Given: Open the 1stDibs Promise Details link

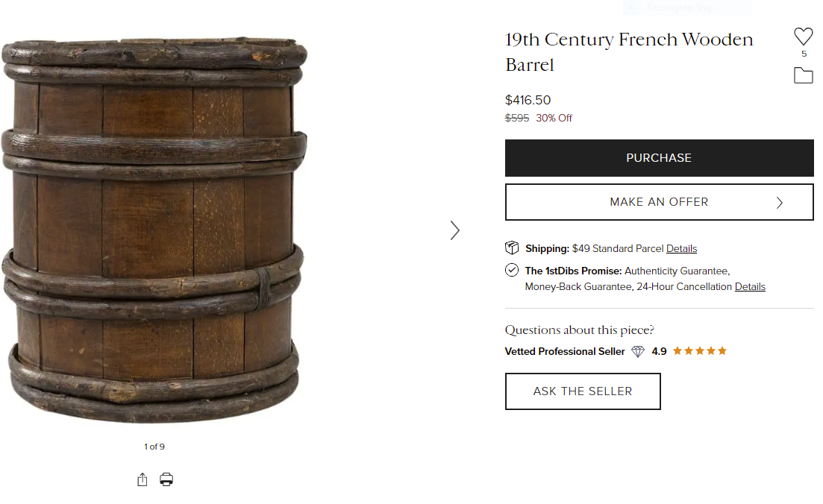Looking at the screenshot, I should [750, 287].
